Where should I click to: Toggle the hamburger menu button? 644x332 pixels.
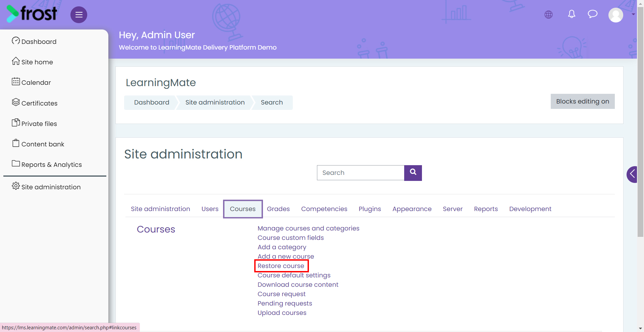(79, 15)
